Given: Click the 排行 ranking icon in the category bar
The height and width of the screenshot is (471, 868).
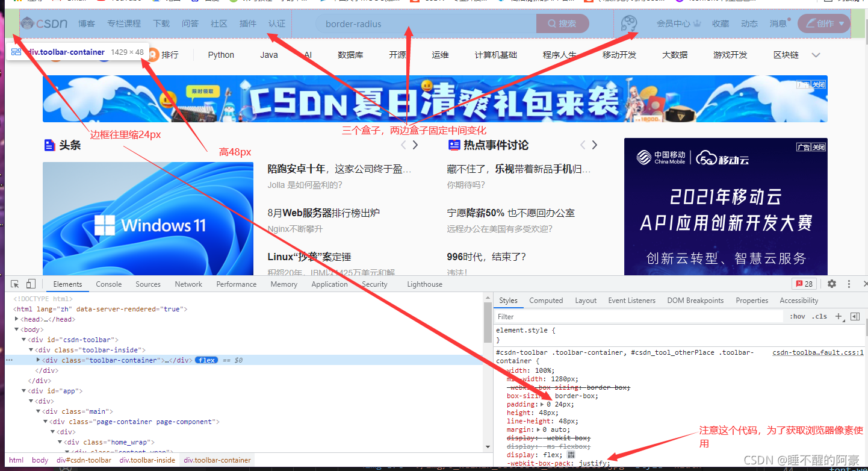Looking at the screenshot, I should (x=153, y=55).
